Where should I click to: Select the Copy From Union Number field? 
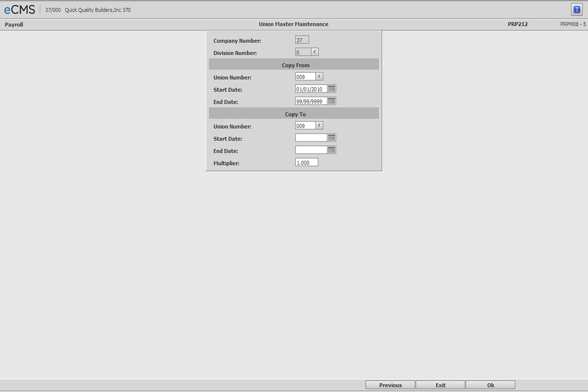(x=305, y=77)
